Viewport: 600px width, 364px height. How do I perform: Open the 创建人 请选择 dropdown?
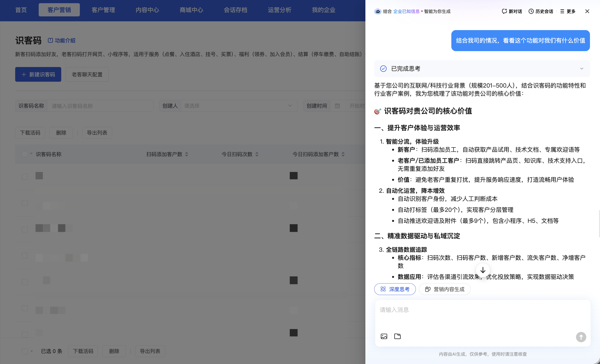[x=239, y=106]
